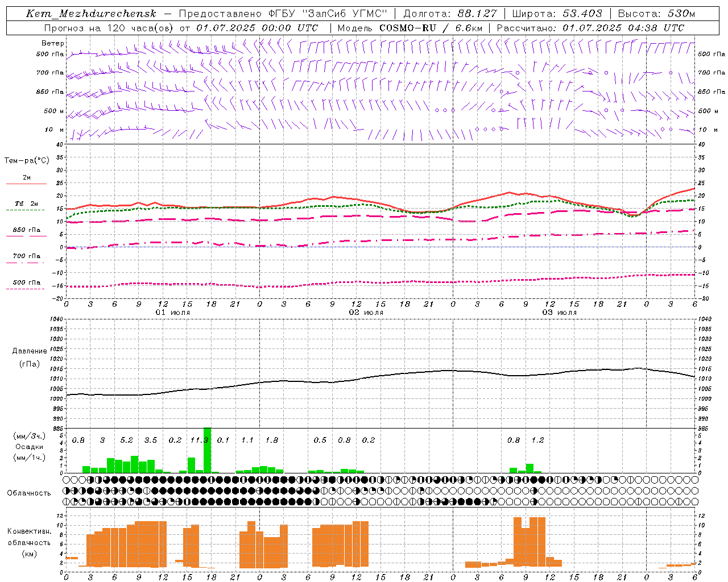728x582 pixels.
Task: Click the Прогноз на 120 часа(ов) text
Action: (x=109, y=28)
